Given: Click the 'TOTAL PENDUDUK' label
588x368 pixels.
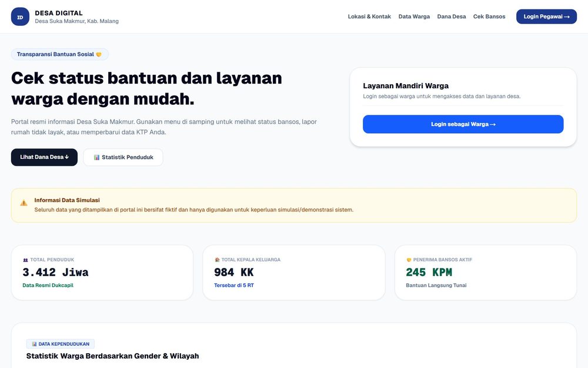Looking at the screenshot, I should click(52, 260).
